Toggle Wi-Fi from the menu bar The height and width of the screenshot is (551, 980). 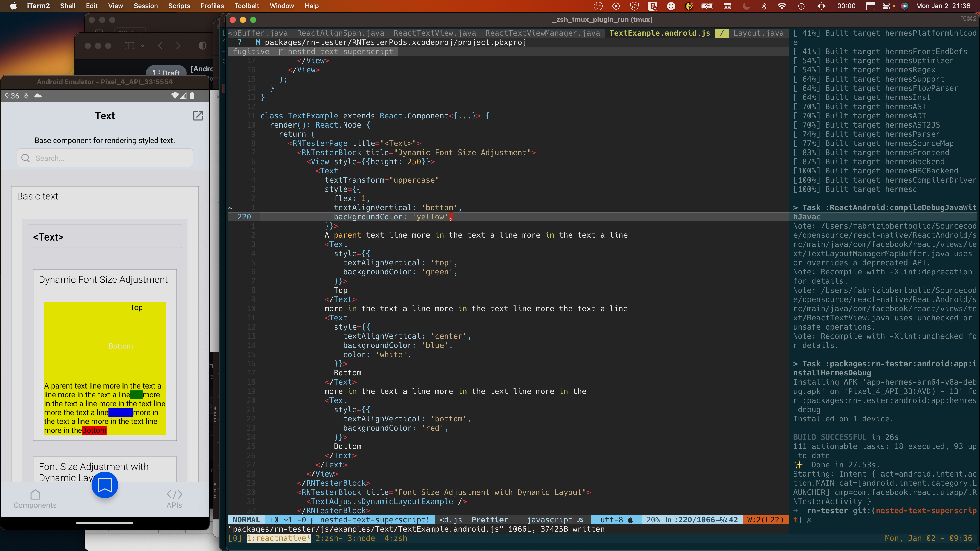pyautogui.click(x=782, y=6)
